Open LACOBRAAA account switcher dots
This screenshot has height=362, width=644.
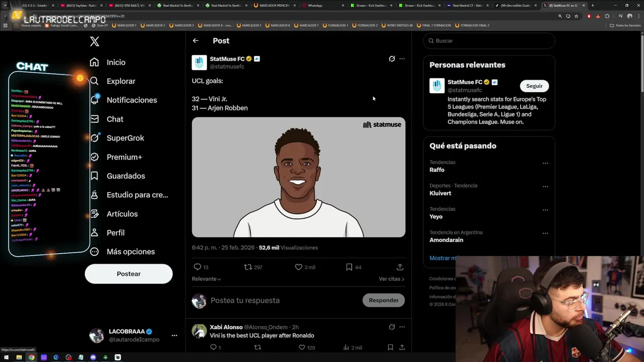click(x=174, y=335)
